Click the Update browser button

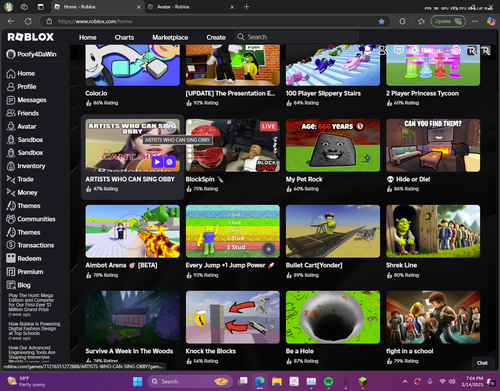tap(448, 21)
